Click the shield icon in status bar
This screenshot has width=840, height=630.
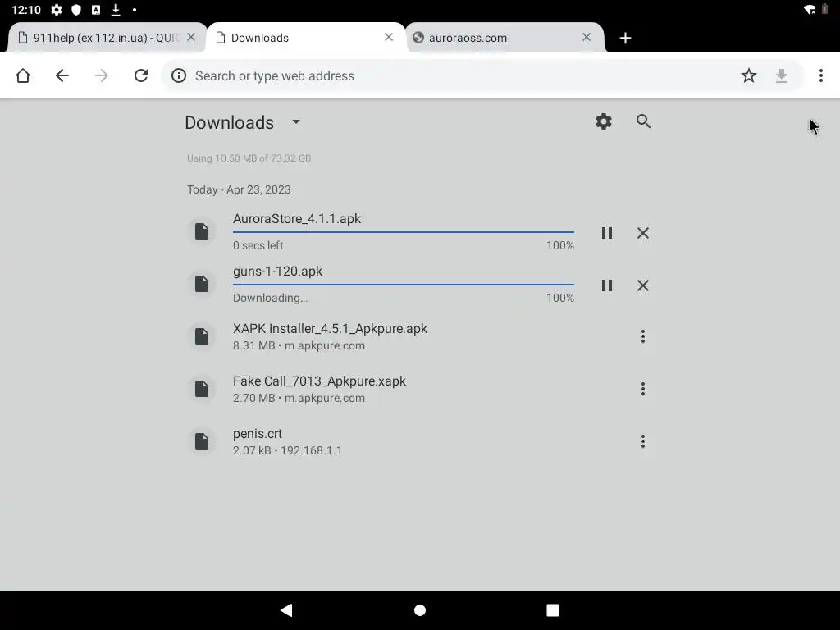(76, 10)
